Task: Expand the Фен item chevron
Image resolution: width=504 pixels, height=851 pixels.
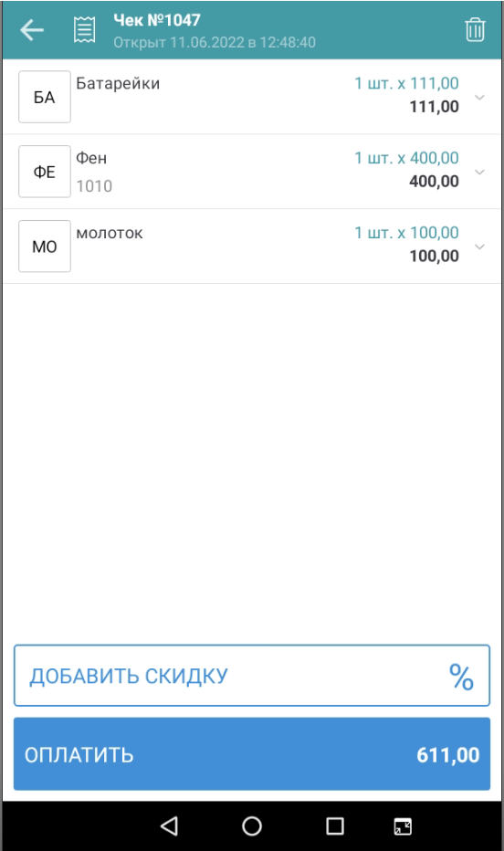Action: 479,172
